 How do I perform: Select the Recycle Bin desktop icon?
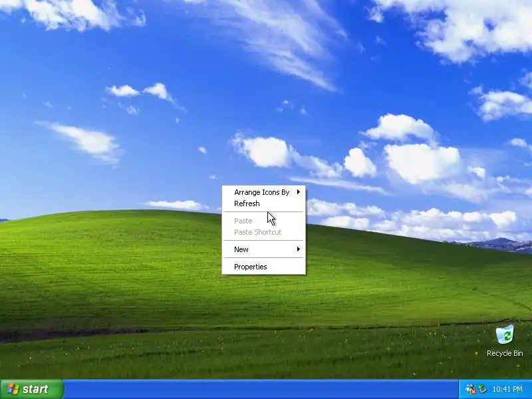[505, 341]
